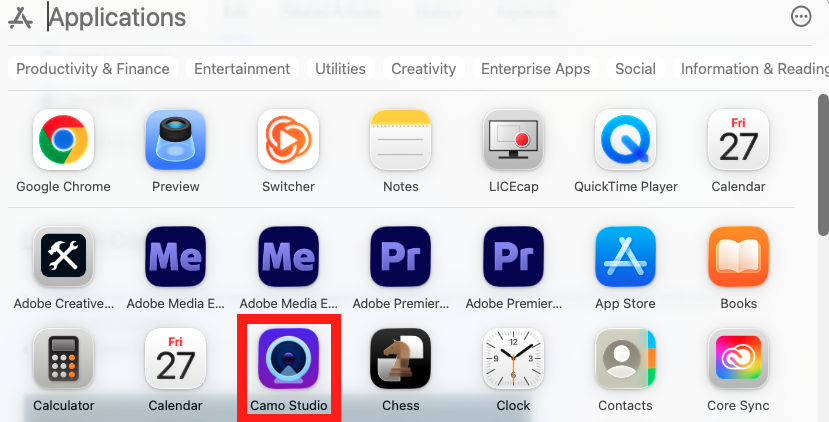Launch Camo Studio

pos(288,359)
